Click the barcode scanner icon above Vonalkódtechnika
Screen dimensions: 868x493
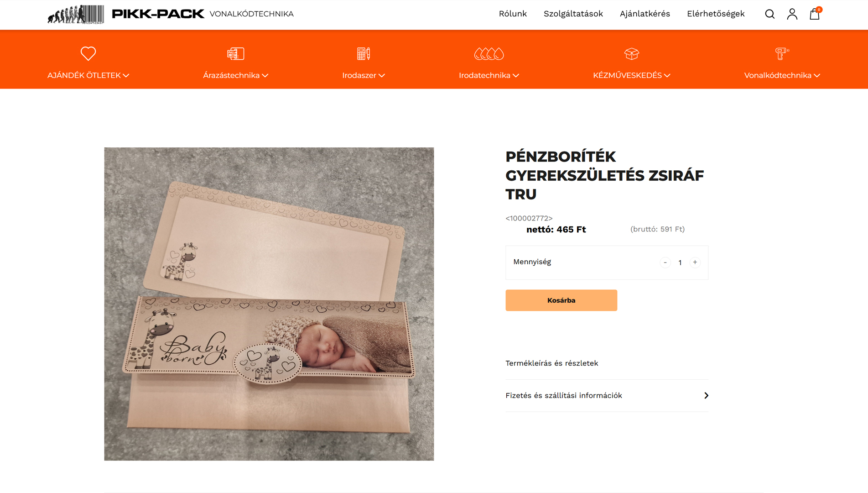click(782, 53)
